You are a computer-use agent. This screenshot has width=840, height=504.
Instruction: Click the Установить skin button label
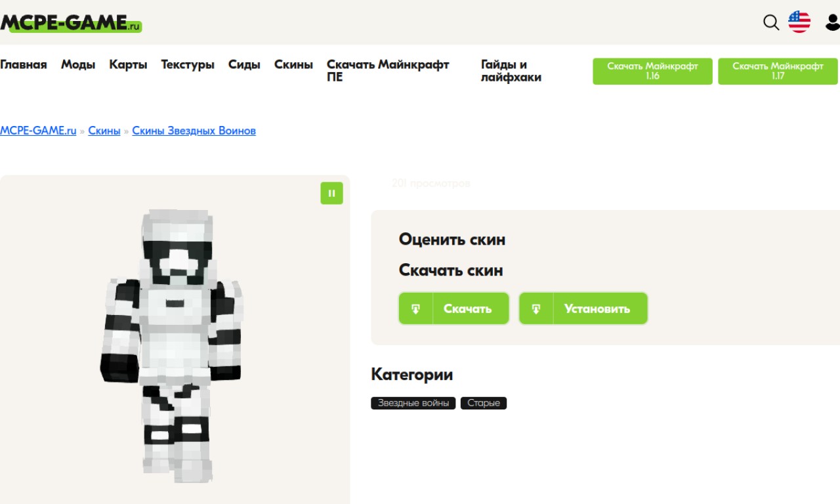point(597,308)
